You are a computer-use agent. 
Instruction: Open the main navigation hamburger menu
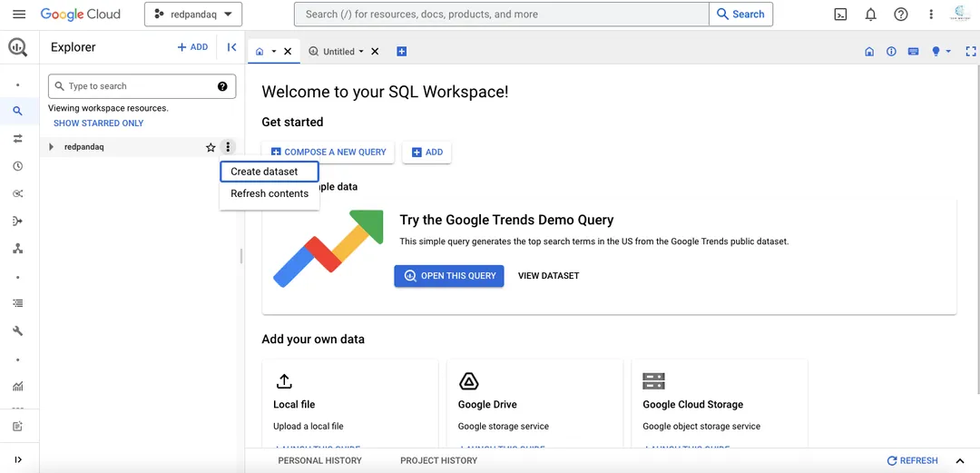[x=19, y=14]
